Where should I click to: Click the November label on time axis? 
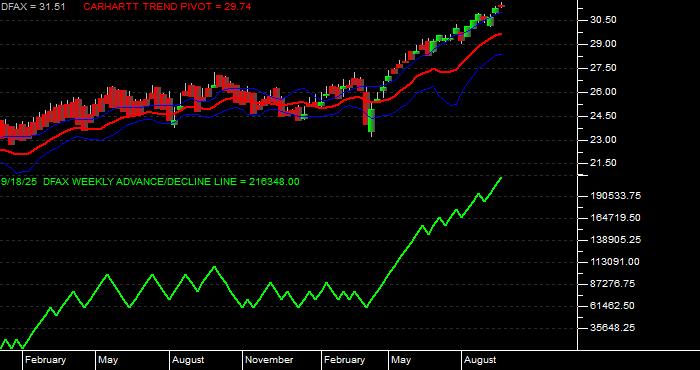point(269,360)
